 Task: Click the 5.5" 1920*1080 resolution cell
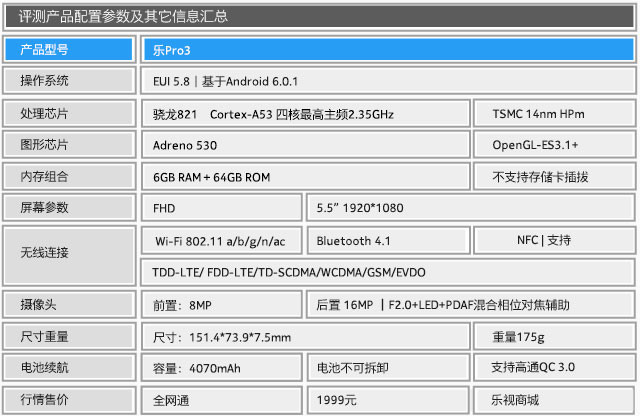pos(471,208)
